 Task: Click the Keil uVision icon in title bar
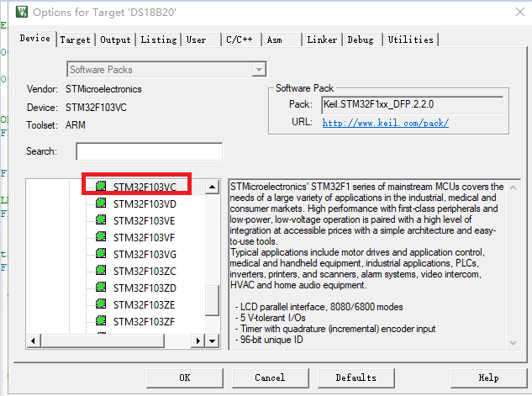click(22, 12)
